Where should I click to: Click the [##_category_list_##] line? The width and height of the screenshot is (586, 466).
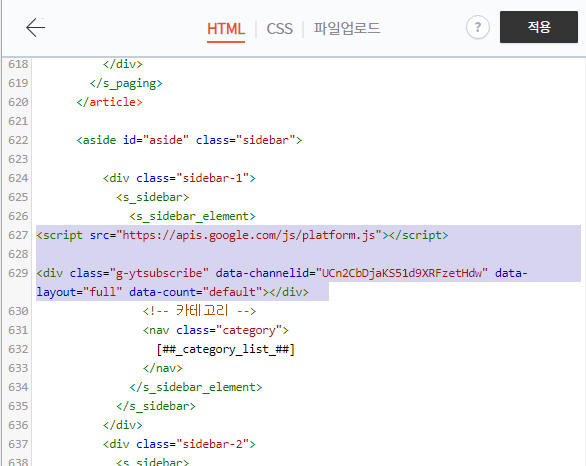click(226, 349)
